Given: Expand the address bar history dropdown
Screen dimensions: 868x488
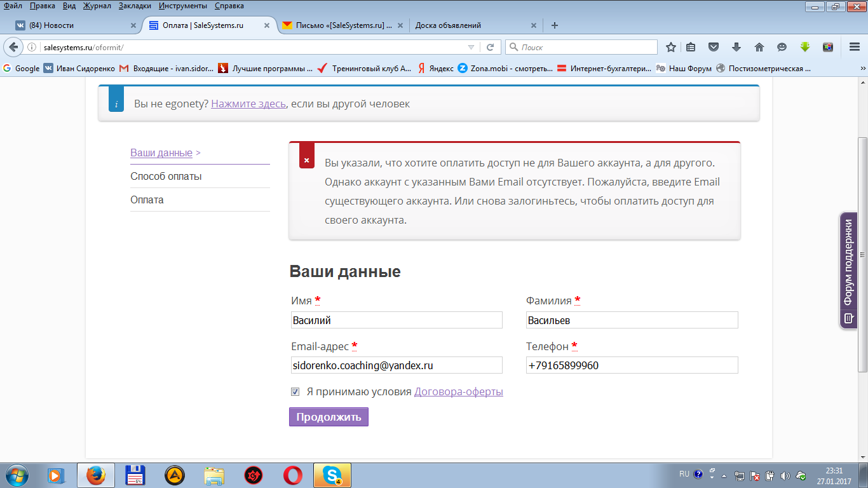Looking at the screenshot, I should coord(471,47).
